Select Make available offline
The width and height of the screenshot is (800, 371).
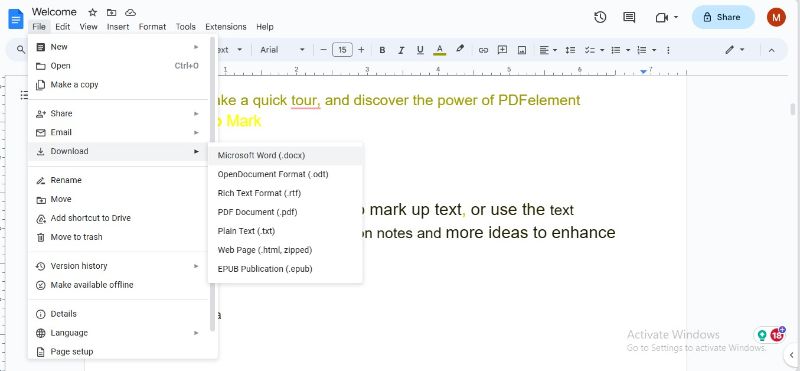[118, 285]
